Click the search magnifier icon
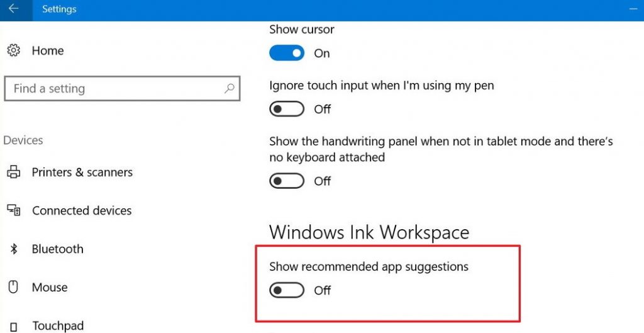Image resolution: width=644 pixels, height=333 pixels. pos(229,88)
